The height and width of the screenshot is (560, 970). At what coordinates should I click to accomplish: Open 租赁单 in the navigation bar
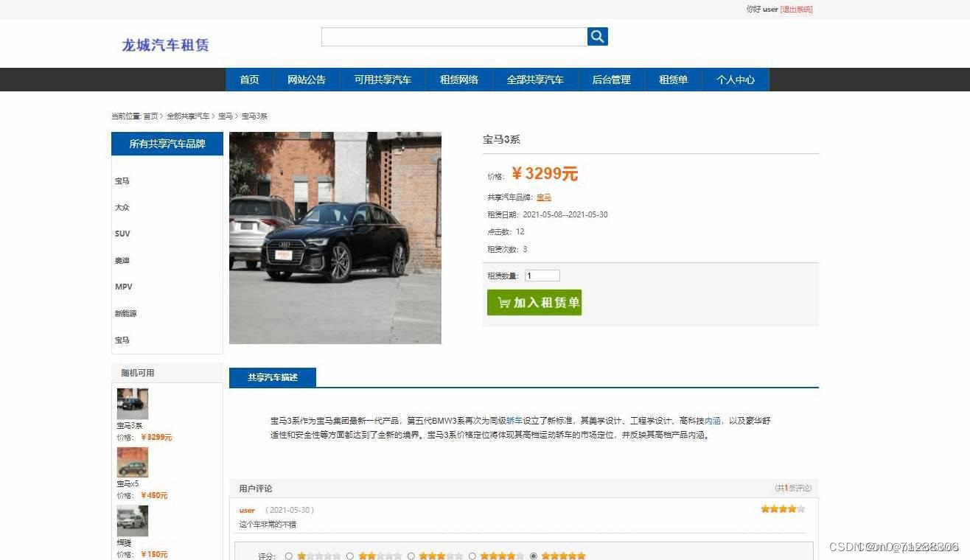click(673, 80)
